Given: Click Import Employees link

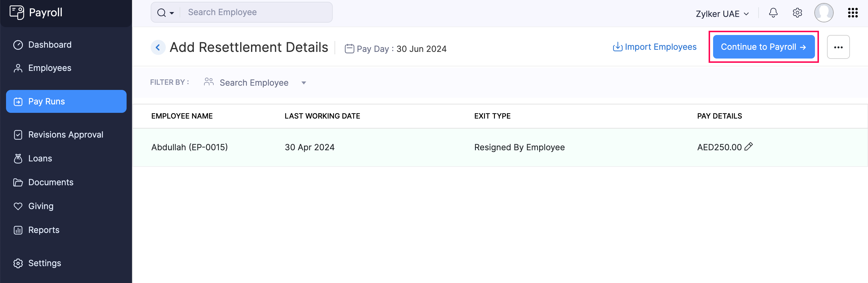Looking at the screenshot, I should (x=654, y=47).
